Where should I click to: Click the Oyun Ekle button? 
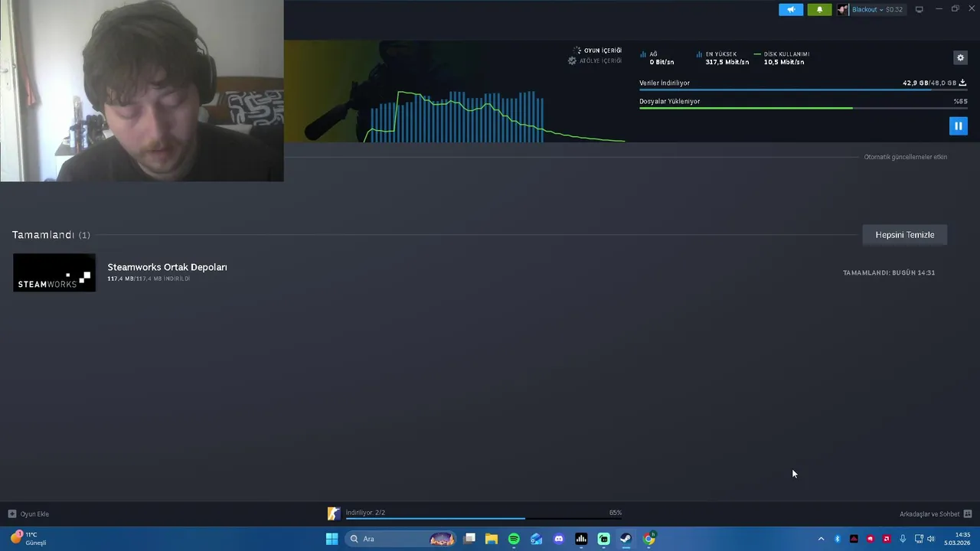click(28, 514)
